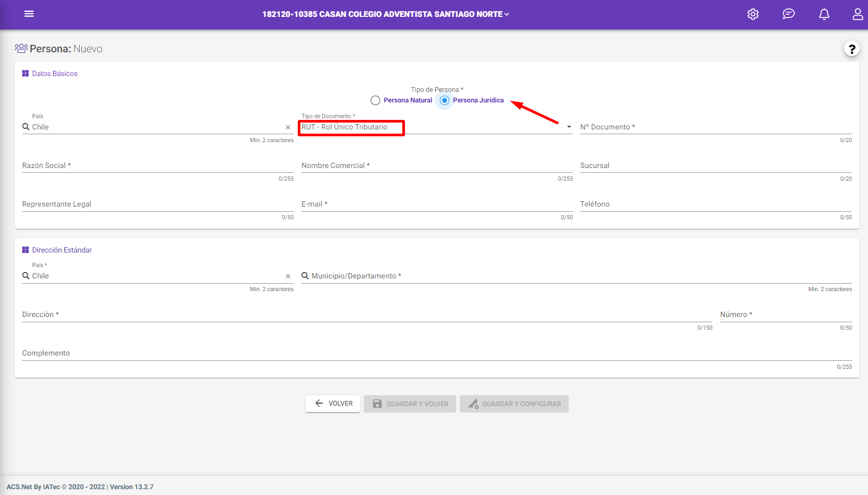Clear the Chile country in Datos Básicos
The height and width of the screenshot is (495, 868).
pyautogui.click(x=288, y=127)
